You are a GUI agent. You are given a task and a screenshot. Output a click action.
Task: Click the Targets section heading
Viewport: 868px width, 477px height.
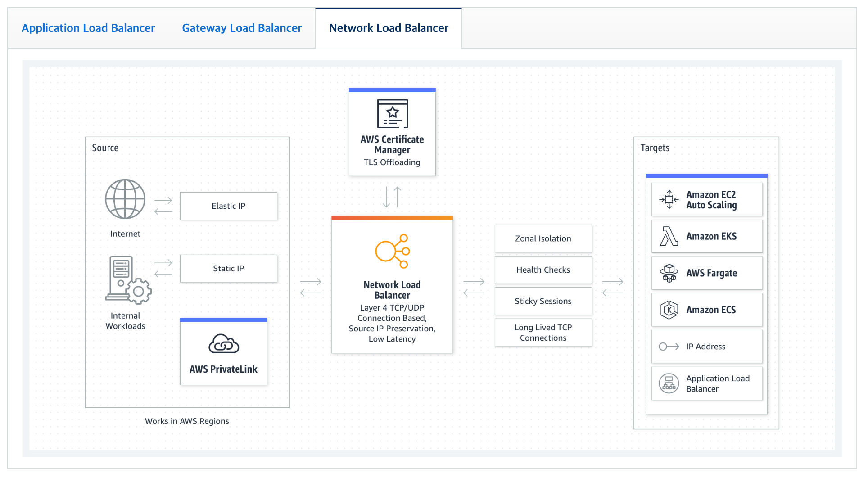(x=655, y=148)
